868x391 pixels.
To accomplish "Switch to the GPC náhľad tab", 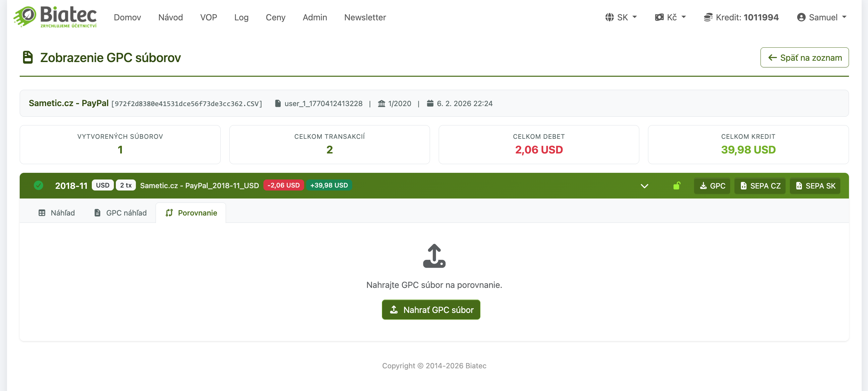I will coord(120,213).
